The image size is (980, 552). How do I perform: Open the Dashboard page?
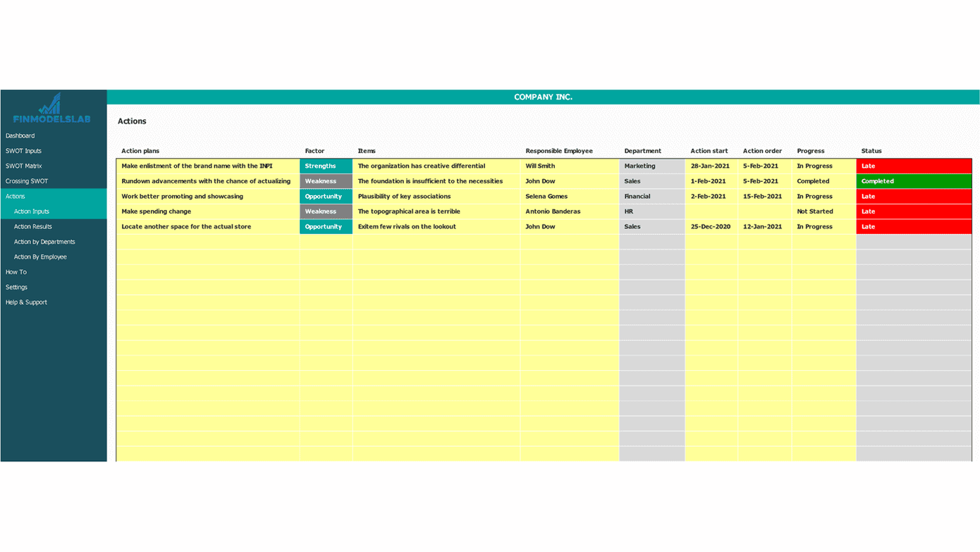[x=20, y=136]
